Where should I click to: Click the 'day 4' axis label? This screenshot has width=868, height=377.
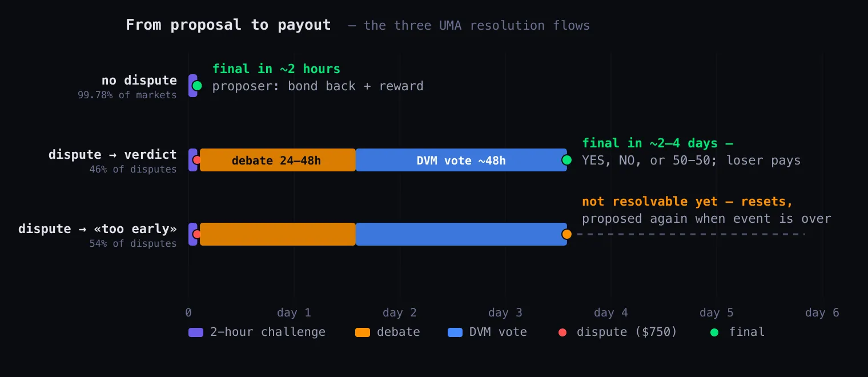pyautogui.click(x=611, y=313)
